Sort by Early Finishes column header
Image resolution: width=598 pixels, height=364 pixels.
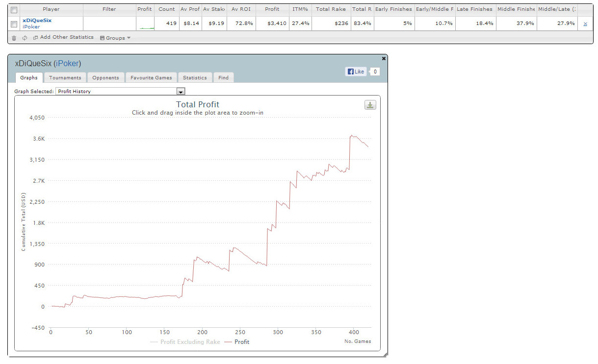393,9
